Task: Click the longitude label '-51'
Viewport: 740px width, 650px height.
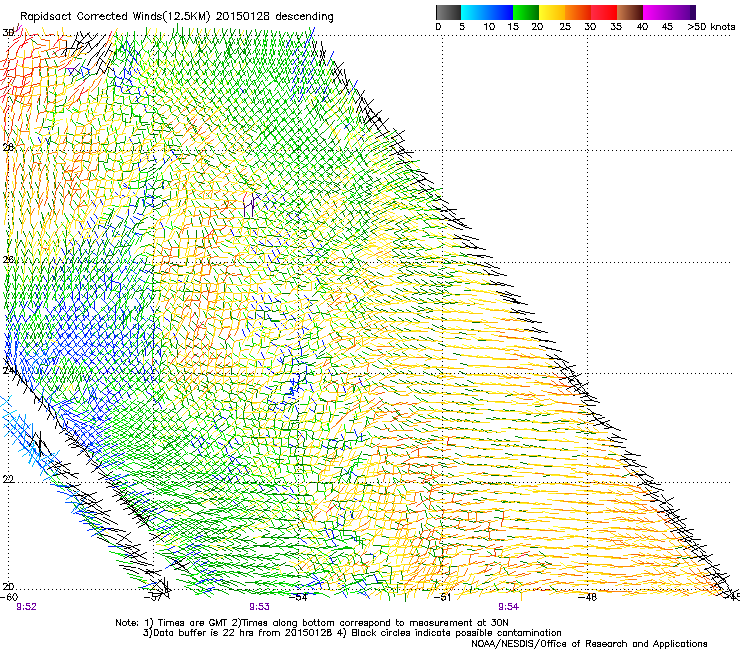Action: pyautogui.click(x=442, y=597)
